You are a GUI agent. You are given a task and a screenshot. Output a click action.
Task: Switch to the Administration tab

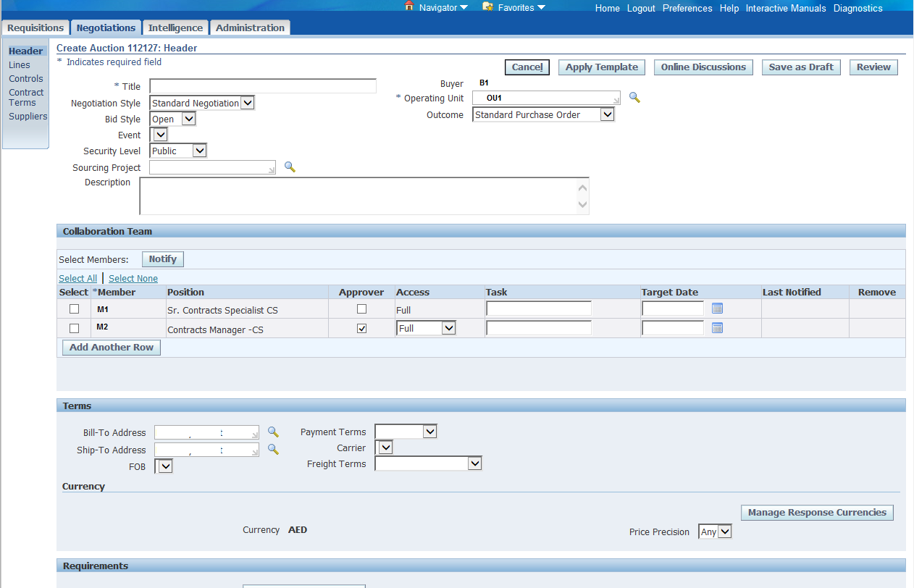click(249, 27)
